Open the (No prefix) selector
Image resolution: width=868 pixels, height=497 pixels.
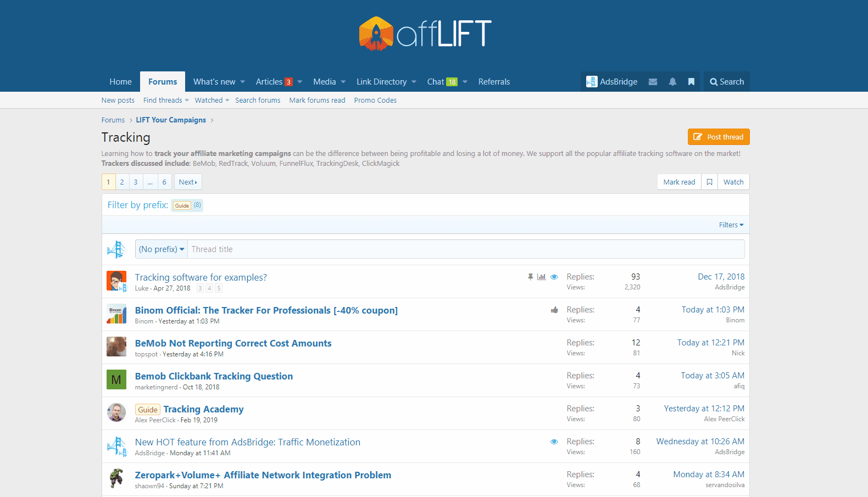(x=162, y=249)
